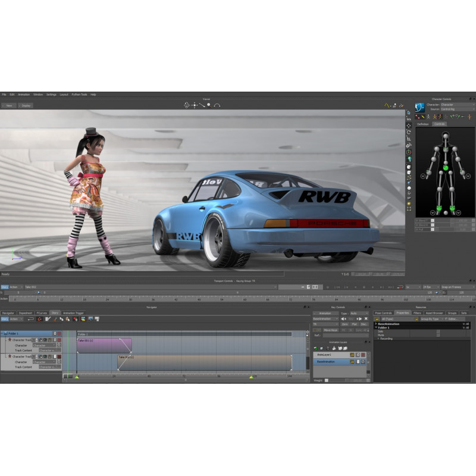Image resolution: width=476 pixels, height=476 pixels.
Task: Click the play forward button in transport controls
Action: tap(373, 287)
